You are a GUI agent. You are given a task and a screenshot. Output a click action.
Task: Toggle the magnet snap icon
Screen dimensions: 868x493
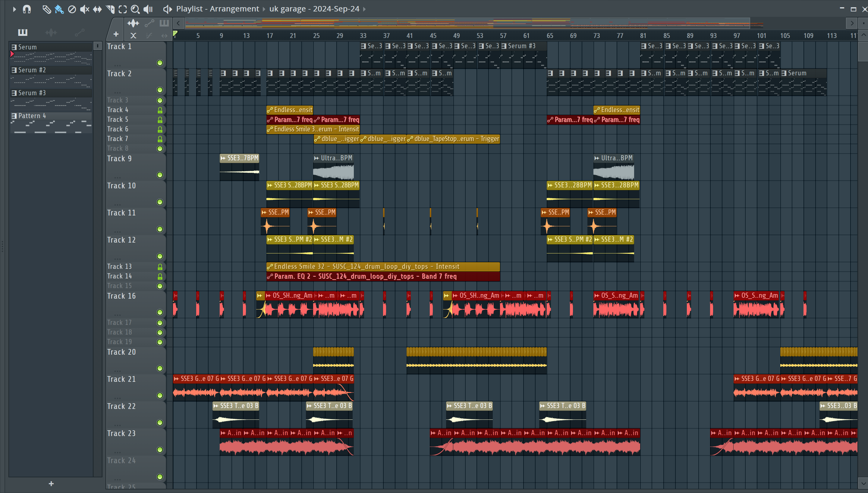(27, 9)
